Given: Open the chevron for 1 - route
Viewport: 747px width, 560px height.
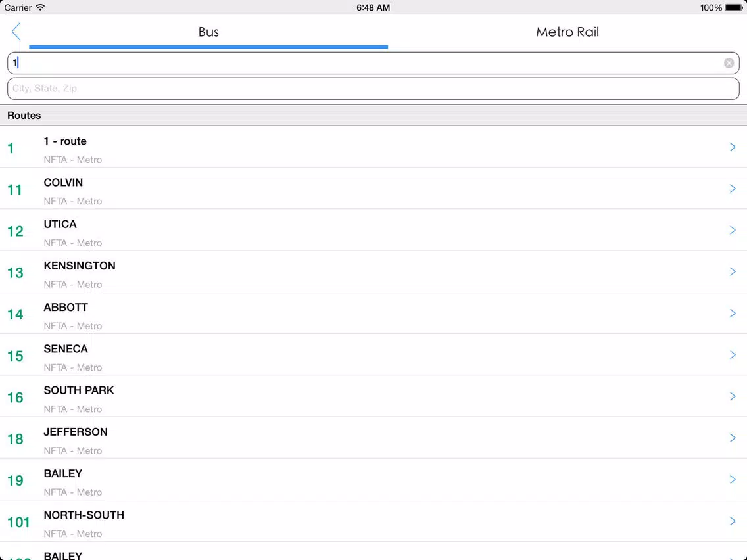Looking at the screenshot, I should pyautogui.click(x=733, y=147).
